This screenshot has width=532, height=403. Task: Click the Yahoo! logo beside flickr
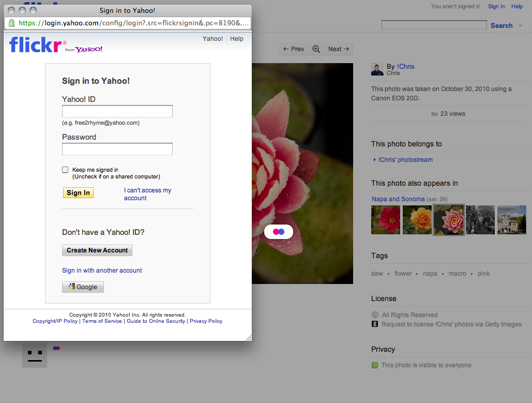tap(89, 50)
